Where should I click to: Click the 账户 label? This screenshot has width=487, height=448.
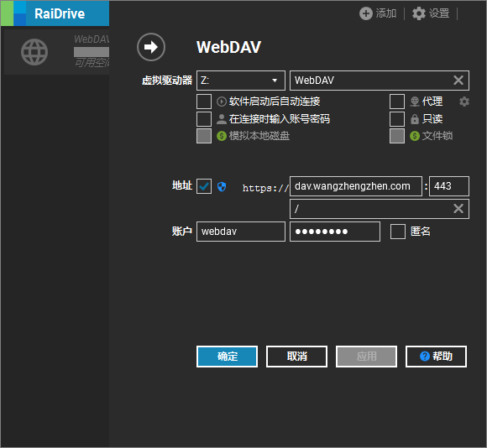[182, 232]
